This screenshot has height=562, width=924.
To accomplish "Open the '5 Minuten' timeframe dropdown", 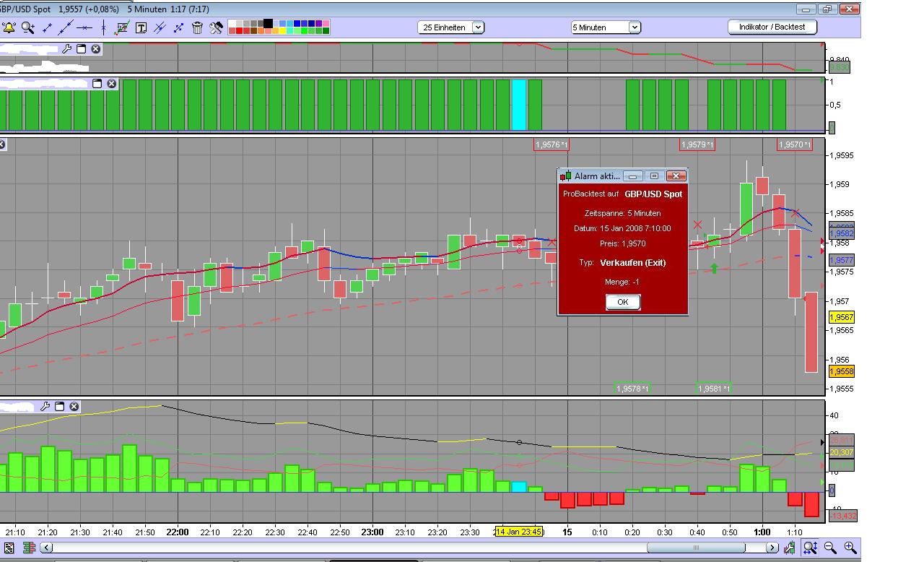I will (x=606, y=27).
